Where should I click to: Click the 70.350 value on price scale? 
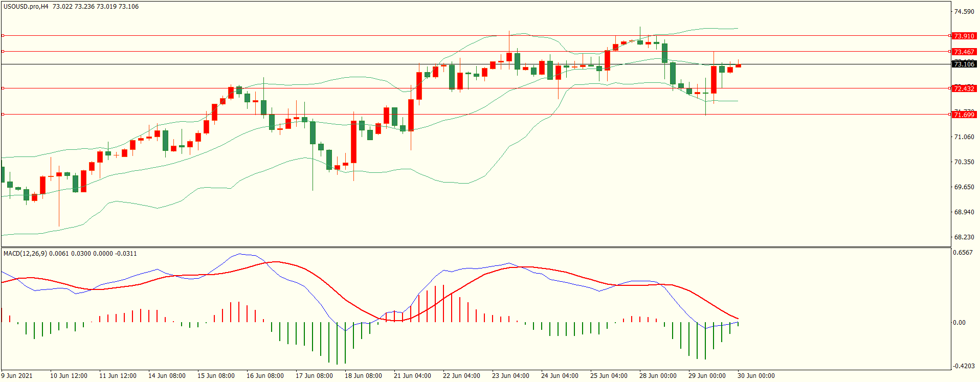click(964, 162)
